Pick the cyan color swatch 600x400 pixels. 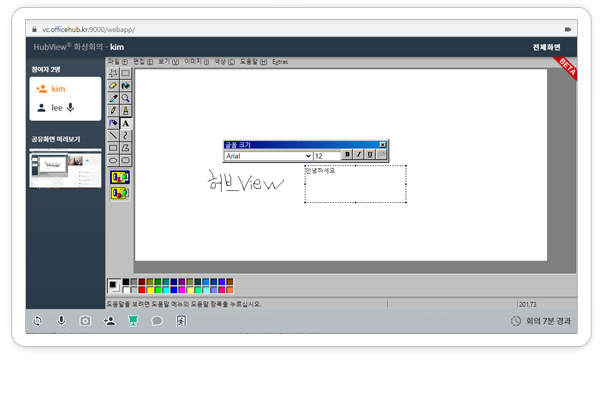[166, 290]
